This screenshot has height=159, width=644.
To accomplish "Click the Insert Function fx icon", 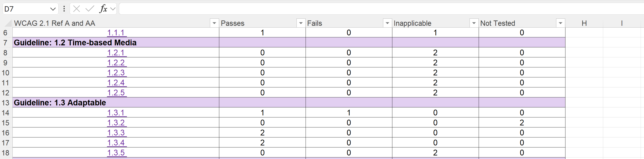I will click(x=103, y=9).
